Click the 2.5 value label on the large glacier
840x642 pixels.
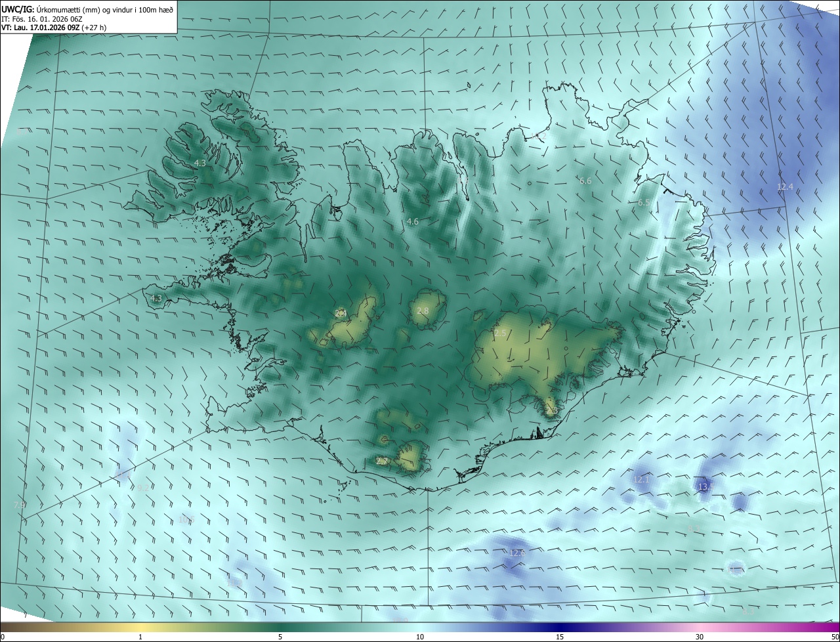pyautogui.click(x=500, y=333)
